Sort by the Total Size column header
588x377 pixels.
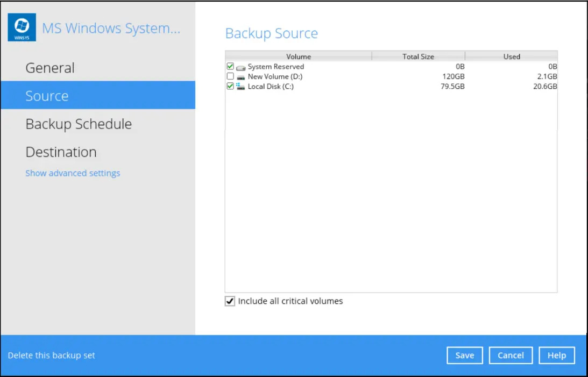pos(418,56)
